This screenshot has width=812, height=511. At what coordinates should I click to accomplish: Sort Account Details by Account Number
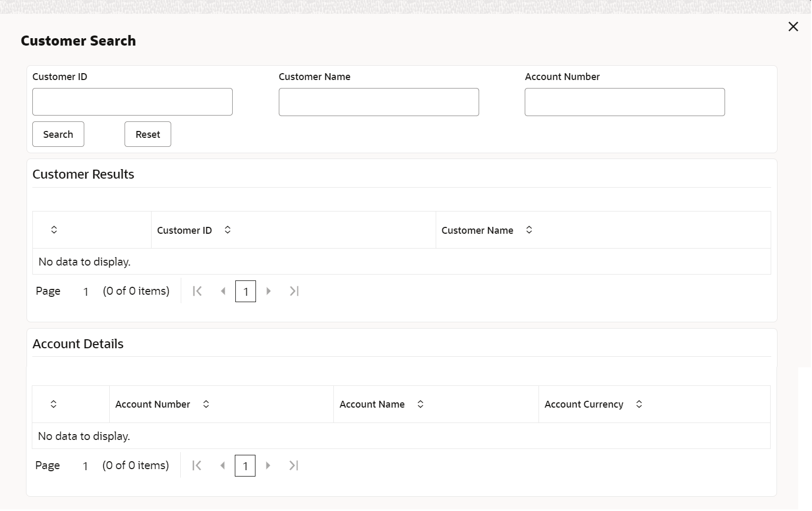click(206, 404)
